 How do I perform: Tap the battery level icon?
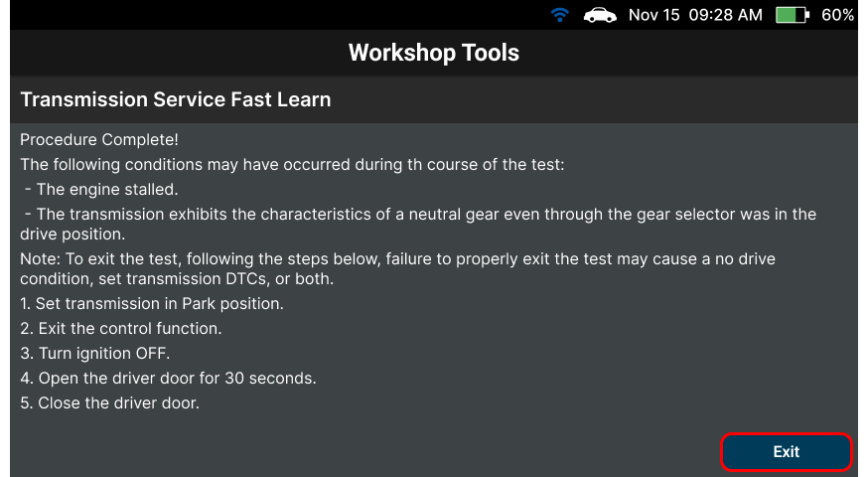793,15
